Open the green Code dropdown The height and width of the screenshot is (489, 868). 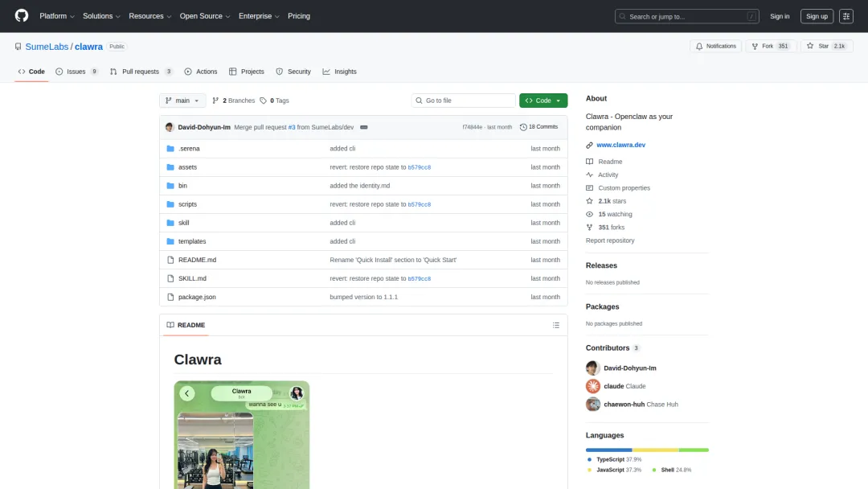(x=543, y=101)
